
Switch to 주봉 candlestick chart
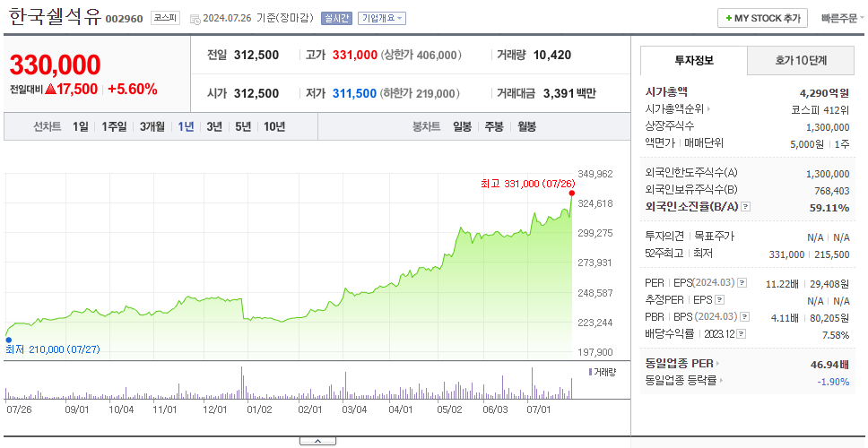click(494, 126)
